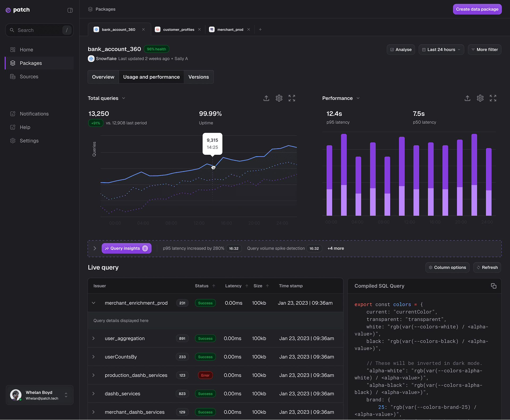Open More filter options
Image resolution: width=510 pixels, height=420 pixels.
[484, 50]
